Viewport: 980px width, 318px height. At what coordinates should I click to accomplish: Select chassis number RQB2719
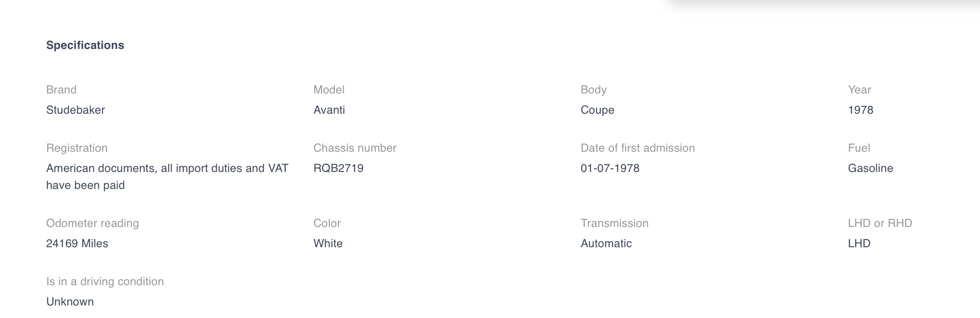339,168
